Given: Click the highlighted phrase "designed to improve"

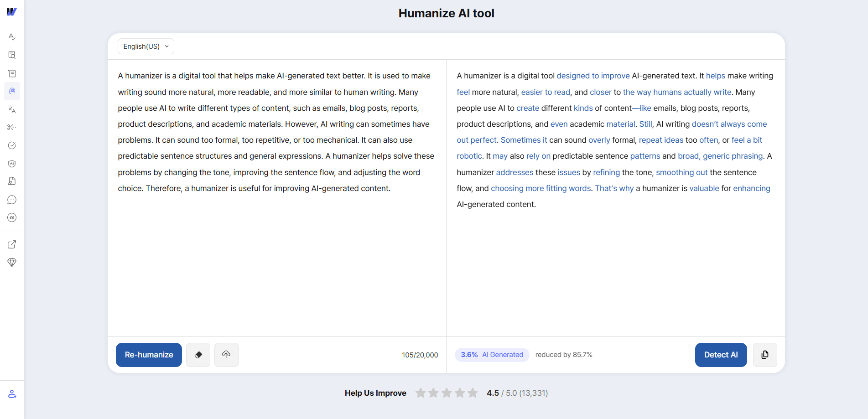Looking at the screenshot, I should 593,76.
